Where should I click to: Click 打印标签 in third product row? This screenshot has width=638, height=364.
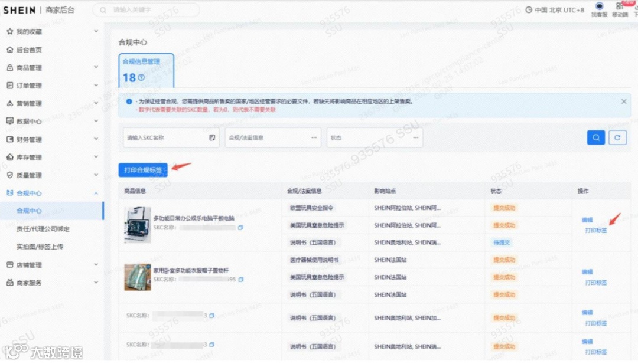click(595, 323)
